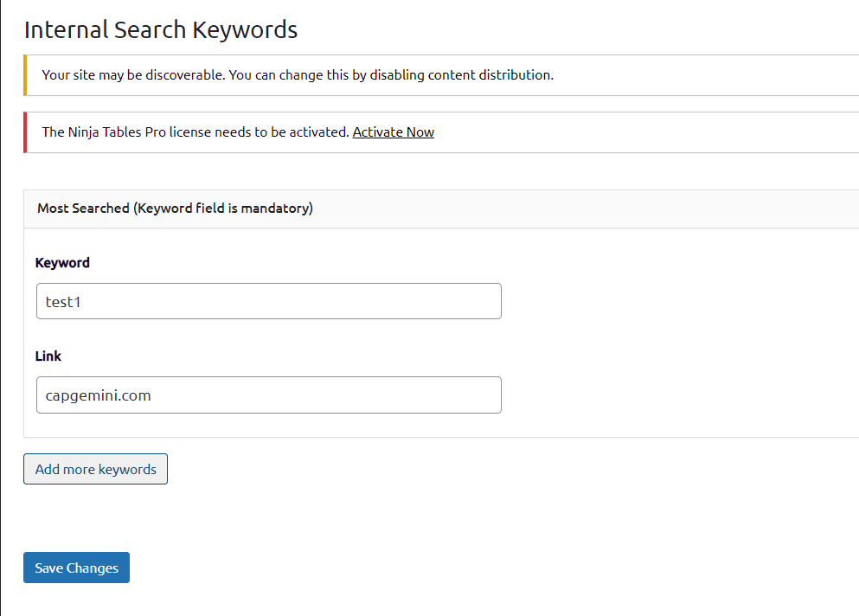The width and height of the screenshot is (859, 616).
Task: Click the Activate Now link
Action: point(393,132)
